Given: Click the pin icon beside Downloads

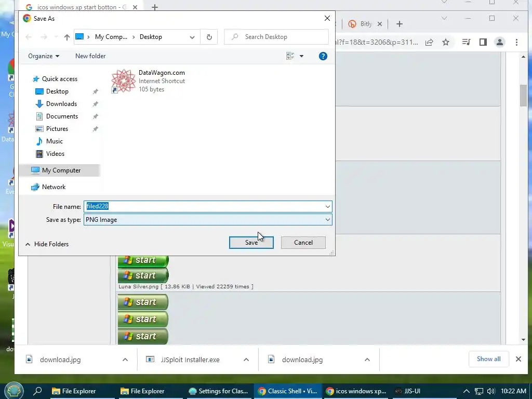Looking at the screenshot, I should pyautogui.click(x=96, y=104).
